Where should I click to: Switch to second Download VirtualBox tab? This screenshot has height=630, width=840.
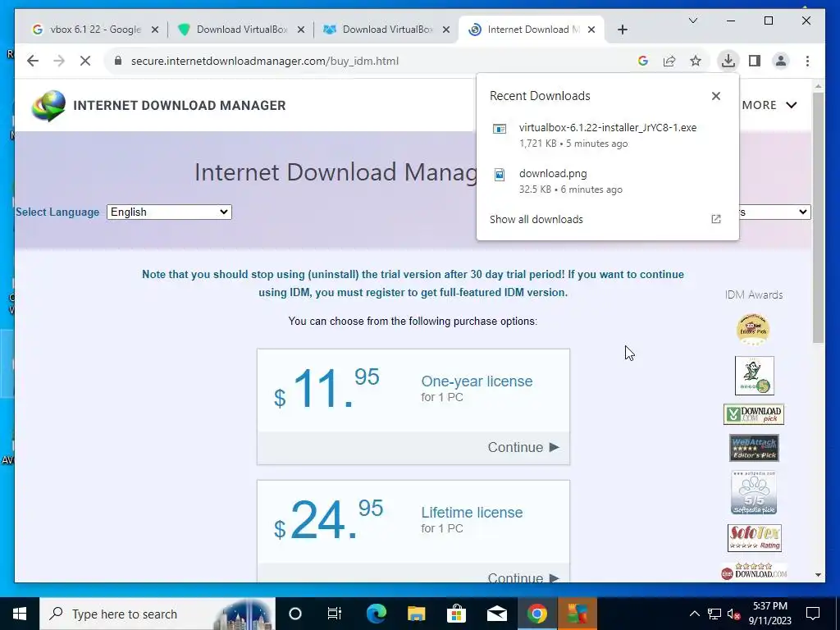[x=387, y=30]
